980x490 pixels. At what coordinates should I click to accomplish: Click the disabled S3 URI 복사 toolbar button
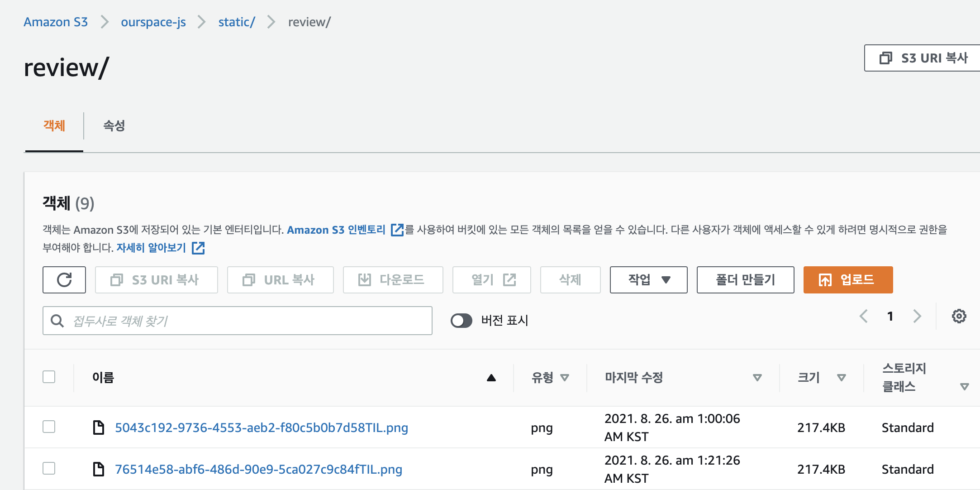pos(157,280)
